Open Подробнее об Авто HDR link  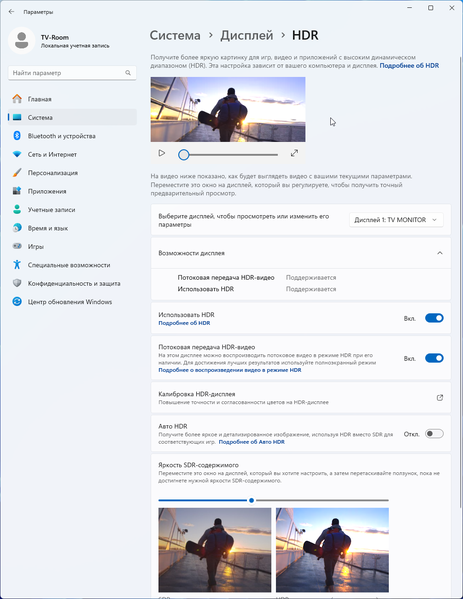point(251,442)
